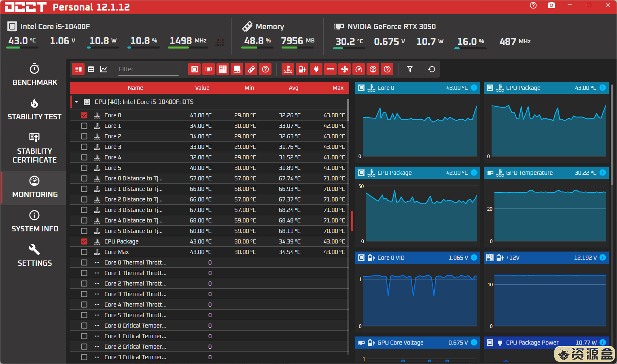Open the Benchmark section
The image size is (617, 364).
coord(35,75)
